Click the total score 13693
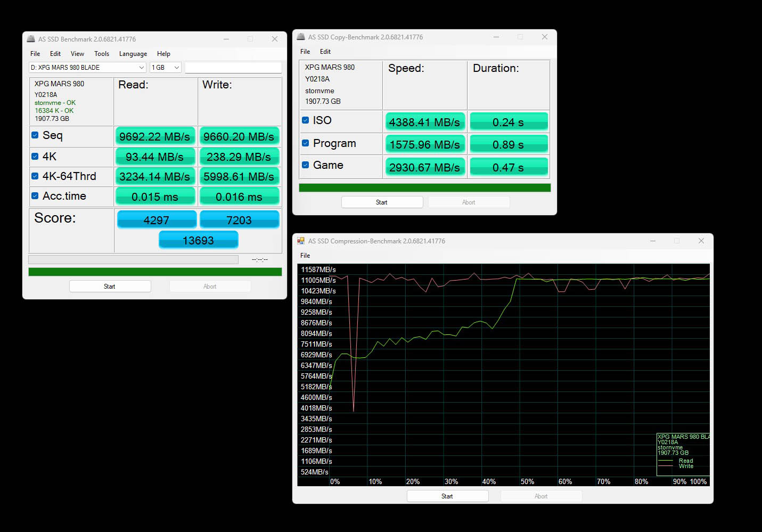This screenshot has height=532, width=762. [x=198, y=240]
